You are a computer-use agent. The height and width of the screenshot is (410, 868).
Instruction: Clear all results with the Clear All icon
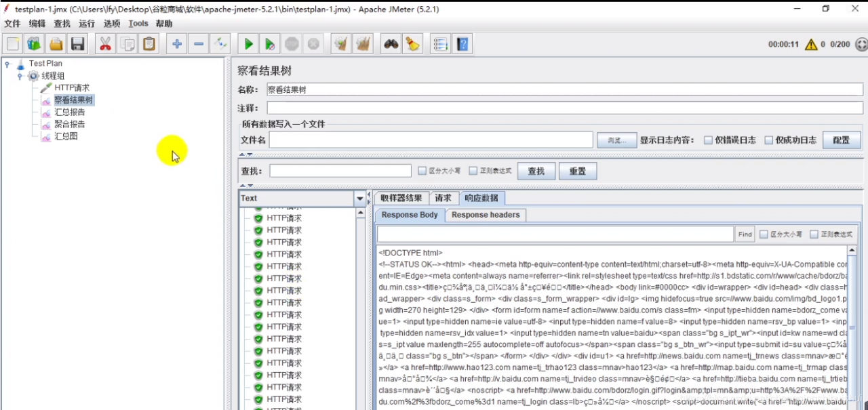point(363,44)
